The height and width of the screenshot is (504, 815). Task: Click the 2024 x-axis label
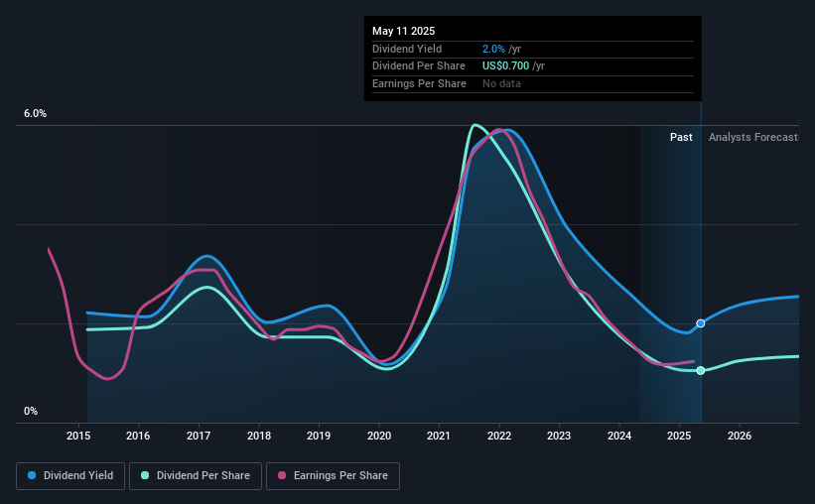[619, 436]
